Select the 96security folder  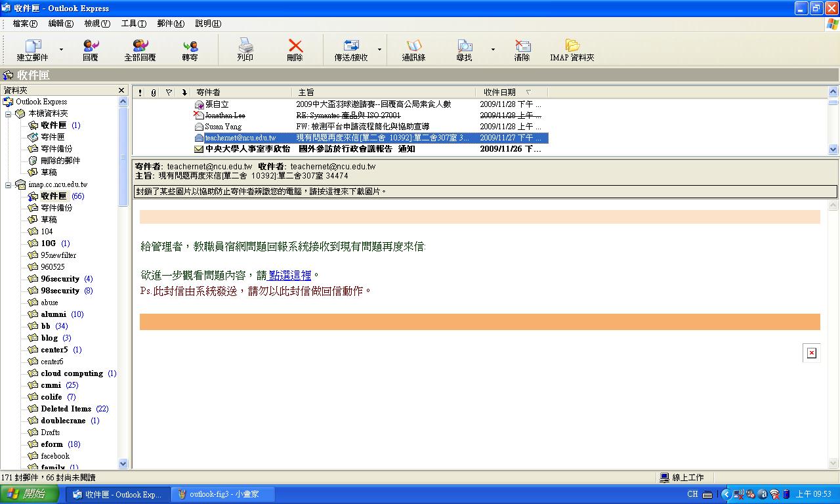[x=60, y=279]
